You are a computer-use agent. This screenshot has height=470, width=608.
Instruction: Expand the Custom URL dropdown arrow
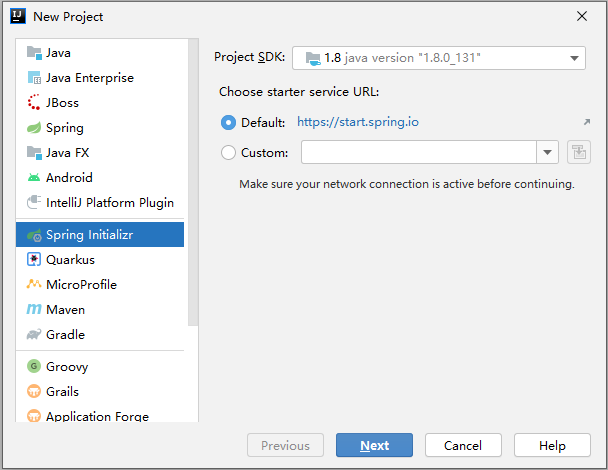(x=548, y=153)
